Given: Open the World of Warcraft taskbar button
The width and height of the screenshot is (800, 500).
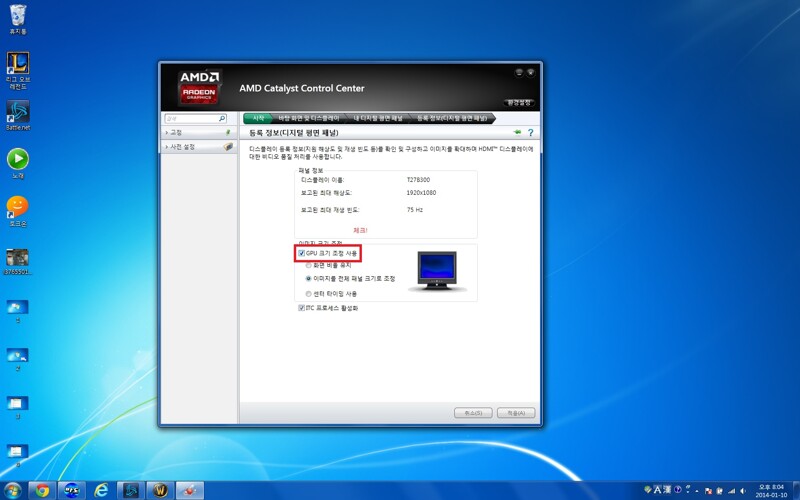Looking at the screenshot, I should (160, 491).
